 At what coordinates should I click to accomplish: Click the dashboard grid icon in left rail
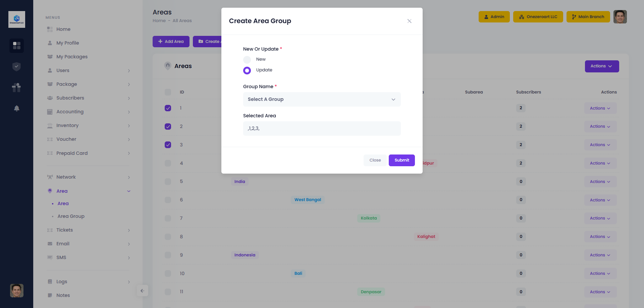point(16,46)
